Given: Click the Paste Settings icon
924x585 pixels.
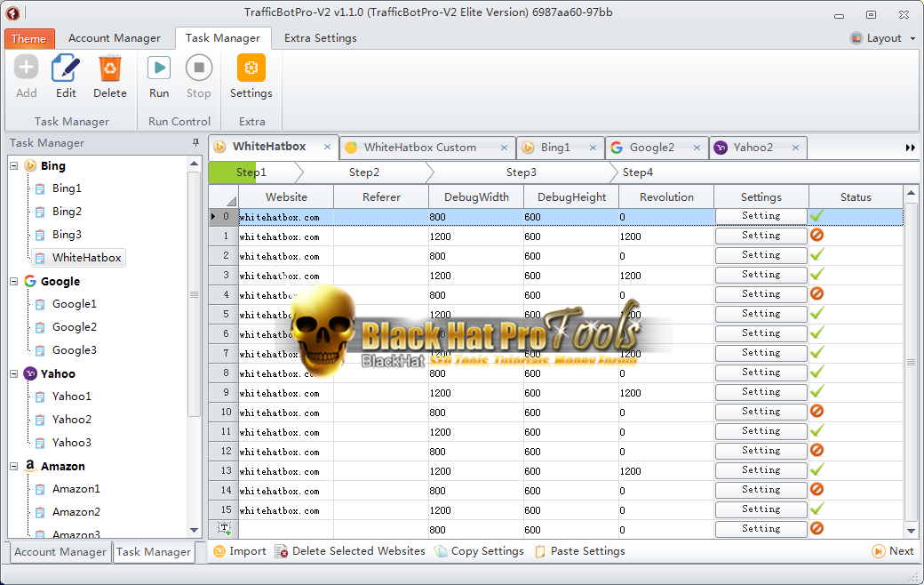Looking at the screenshot, I should pyautogui.click(x=540, y=551).
